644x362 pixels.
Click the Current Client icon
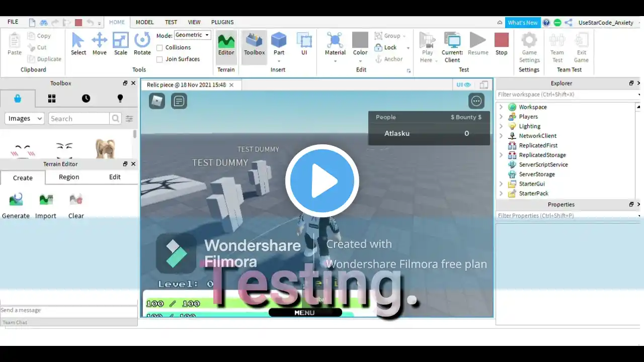click(452, 40)
